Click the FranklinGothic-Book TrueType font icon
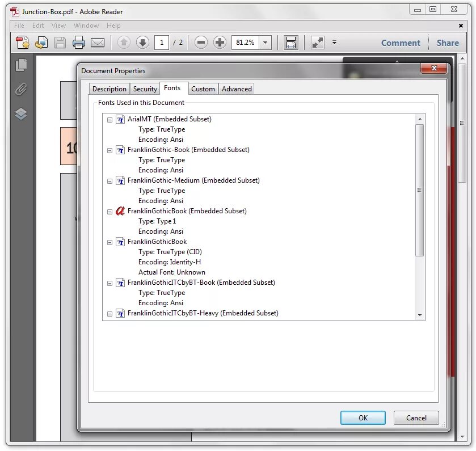The image size is (476, 451). [120, 150]
